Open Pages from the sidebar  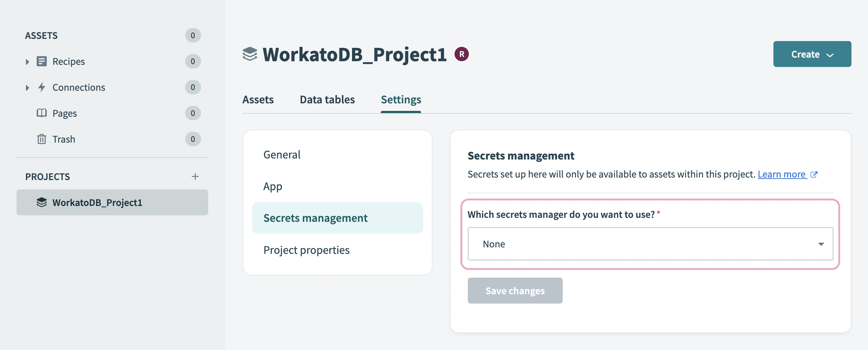coord(42,113)
